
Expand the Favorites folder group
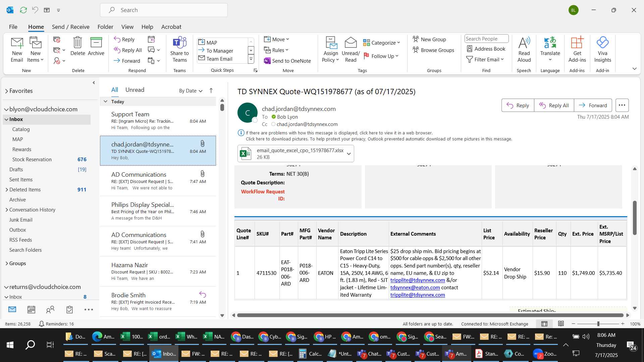[x=6, y=91]
